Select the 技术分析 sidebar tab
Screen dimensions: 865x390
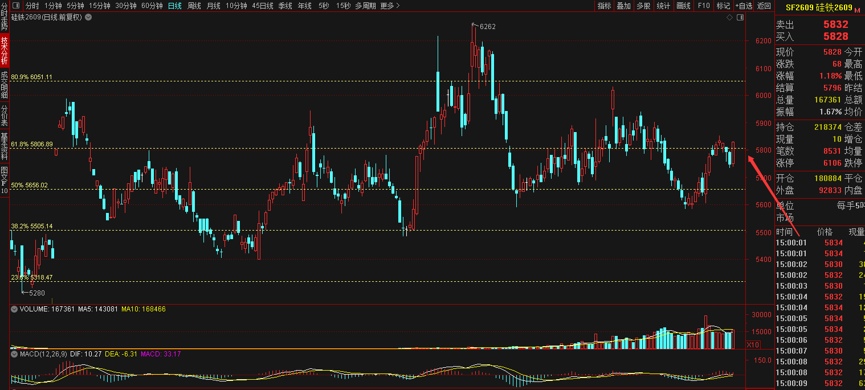pos(4,50)
